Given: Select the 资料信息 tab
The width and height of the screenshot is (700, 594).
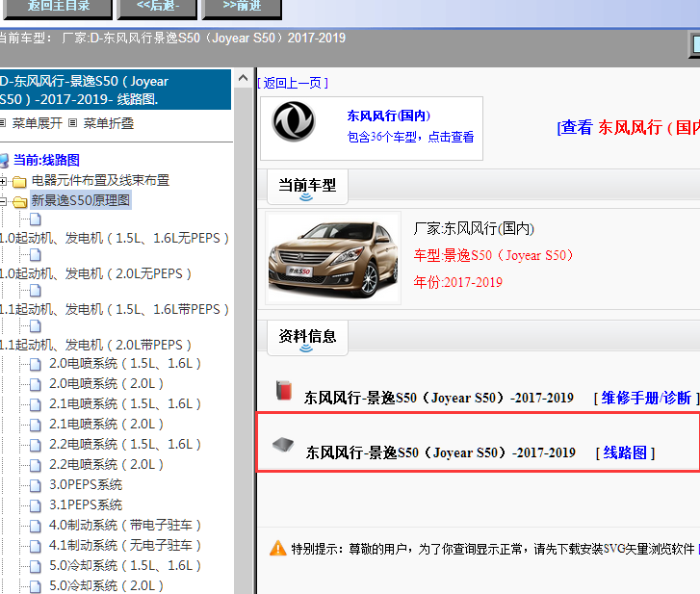Looking at the screenshot, I should (x=307, y=337).
